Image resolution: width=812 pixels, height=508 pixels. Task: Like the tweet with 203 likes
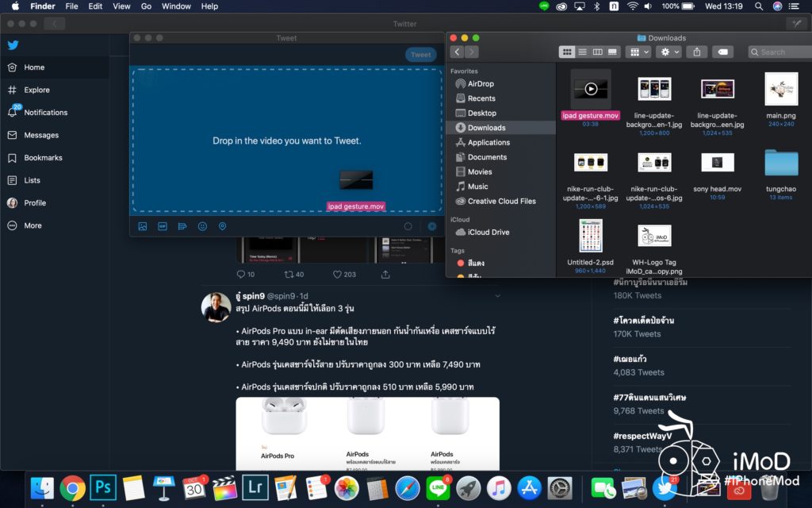click(x=344, y=274)
